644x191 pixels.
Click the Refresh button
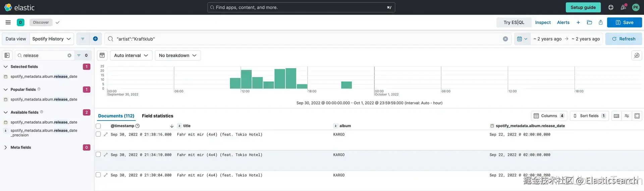click(x=624, y=39)
